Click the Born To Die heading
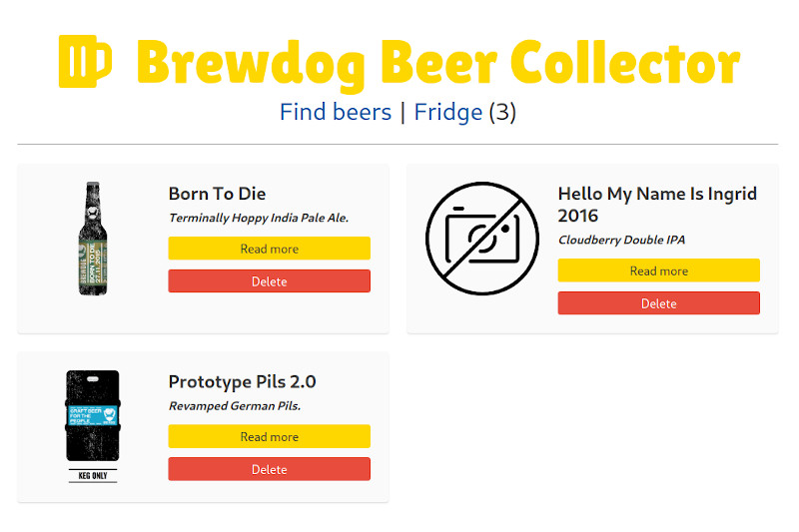799x532 pixels. click(x=217, y=194)
